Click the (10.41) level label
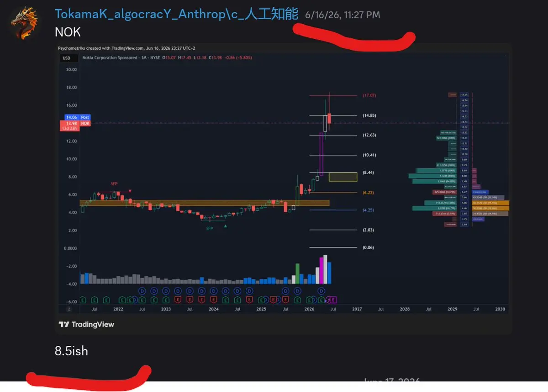548x392 pixels. coord(369,155)
